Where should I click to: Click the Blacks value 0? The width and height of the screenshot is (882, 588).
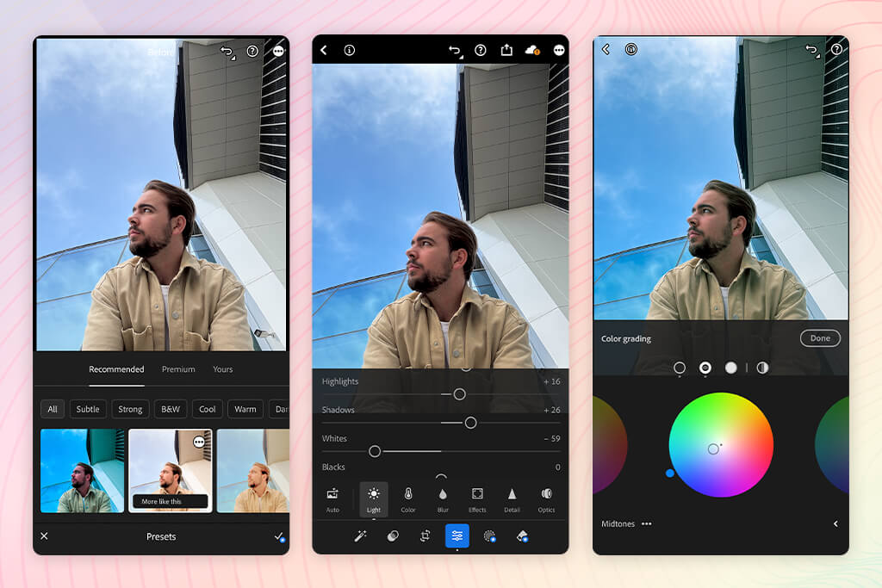tap(557, 467)
